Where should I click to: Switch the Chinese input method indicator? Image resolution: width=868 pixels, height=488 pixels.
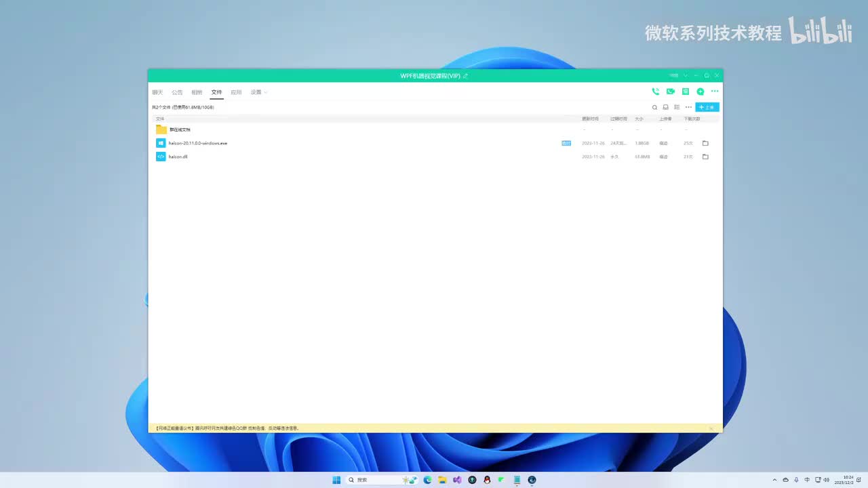(807, 480)
